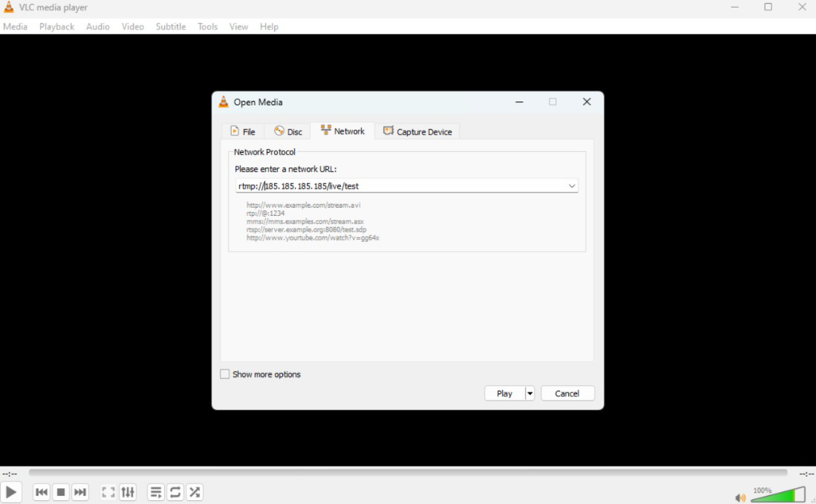Expand the Play button dropdown arrow

coord(530,393)
